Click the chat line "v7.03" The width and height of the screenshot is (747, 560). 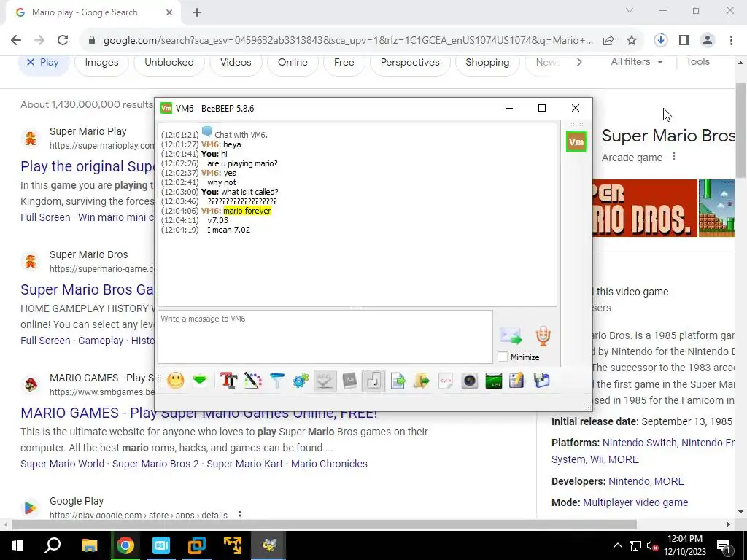(x=217, y=220)
